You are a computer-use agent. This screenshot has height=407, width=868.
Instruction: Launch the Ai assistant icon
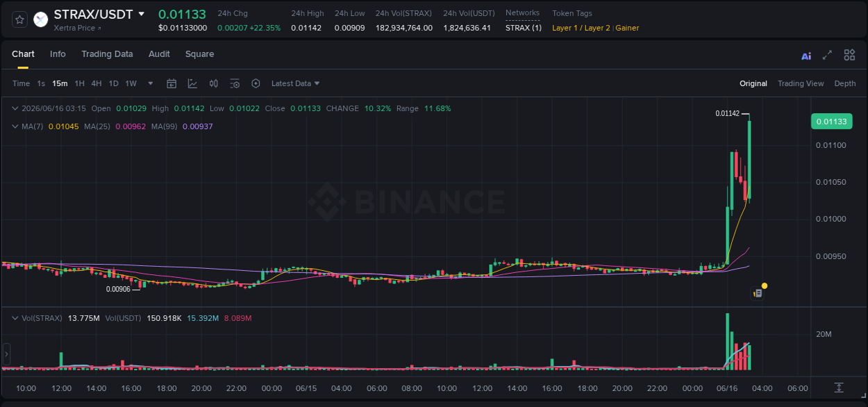click(x=806, y=56)
